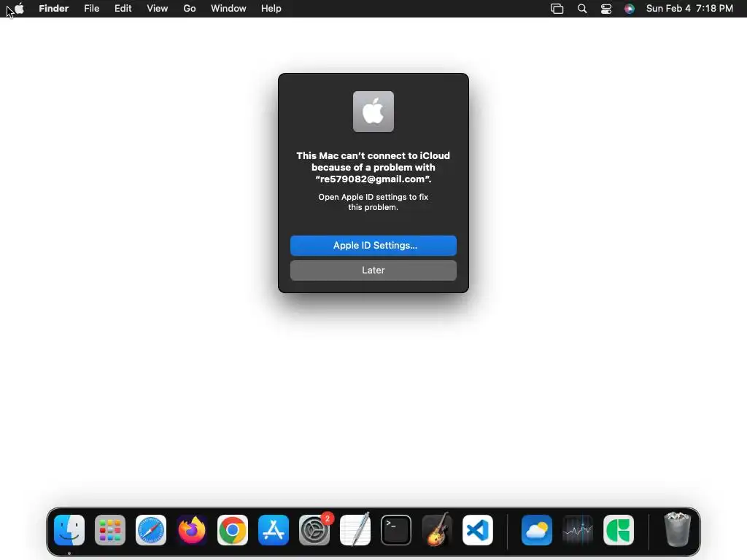The height and width of the screenshot is (560, 747).
Task: Launch GarageBand from the Dock
Action: pyautogui.click(x=437, y=530)
